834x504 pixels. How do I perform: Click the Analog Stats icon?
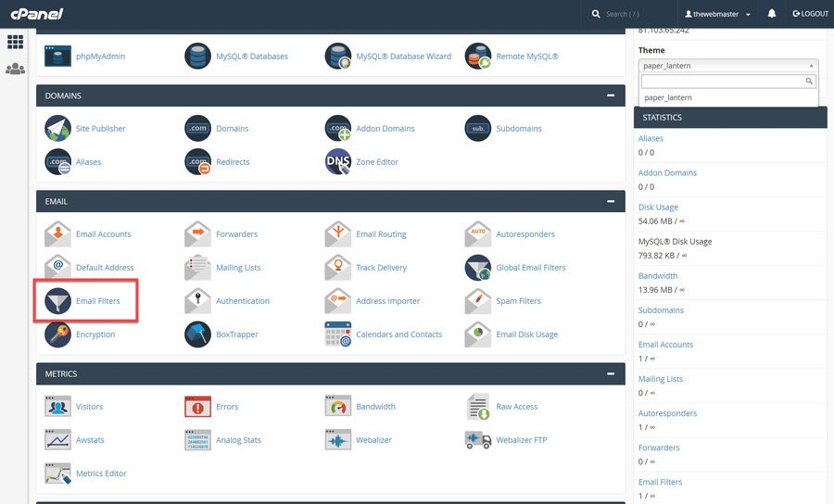click(197, 440)
